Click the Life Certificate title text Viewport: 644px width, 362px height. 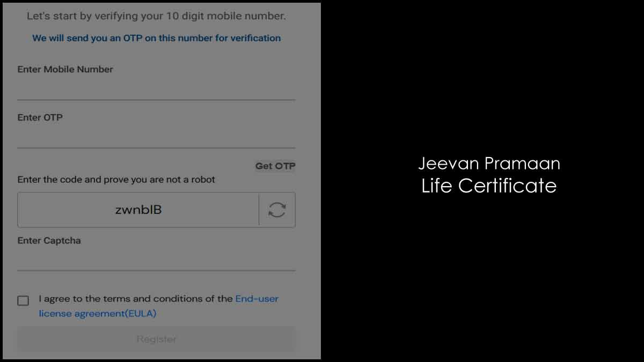tap(489, 186)
